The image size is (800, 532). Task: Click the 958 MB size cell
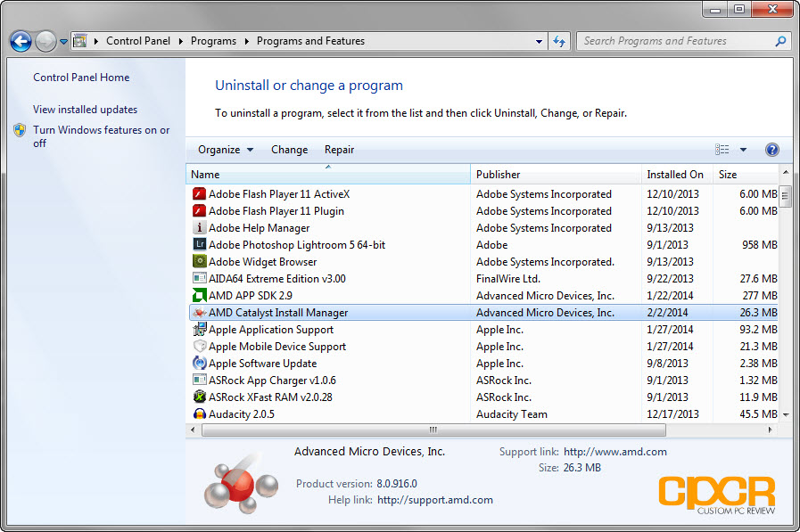(760, 244)
